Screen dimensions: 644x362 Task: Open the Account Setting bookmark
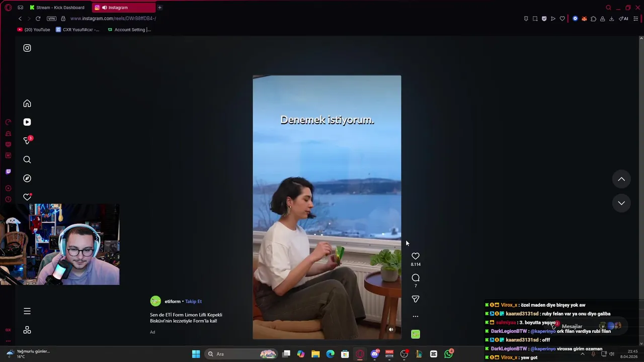coord(129,30)
